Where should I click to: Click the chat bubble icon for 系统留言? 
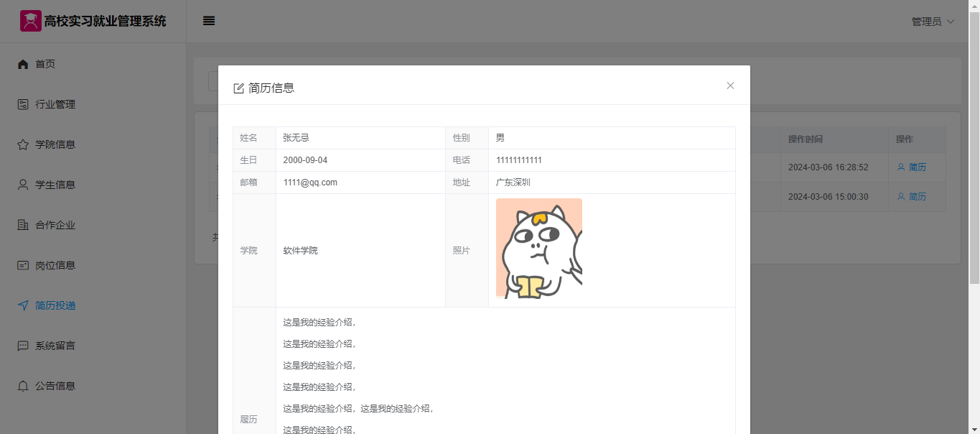pyautogui.click(x=23, y=346)
